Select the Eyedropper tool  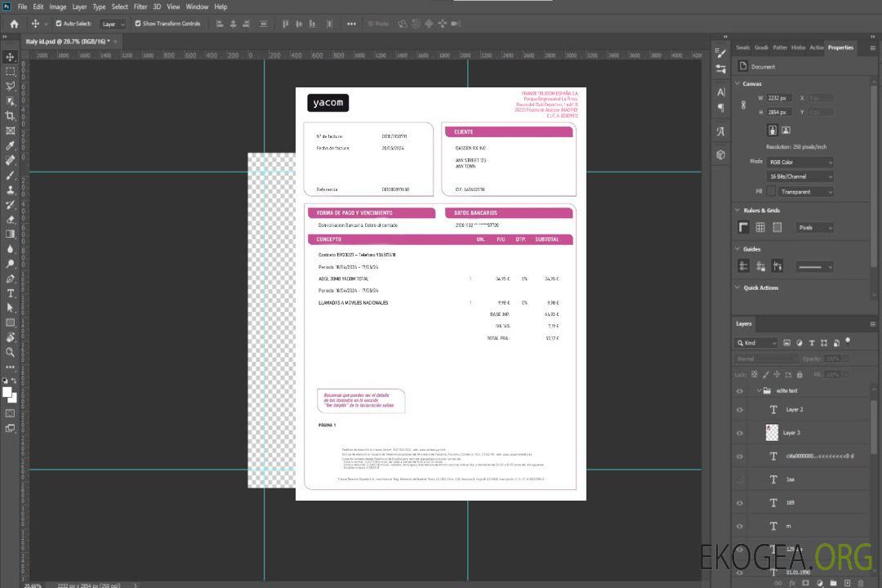10,145
